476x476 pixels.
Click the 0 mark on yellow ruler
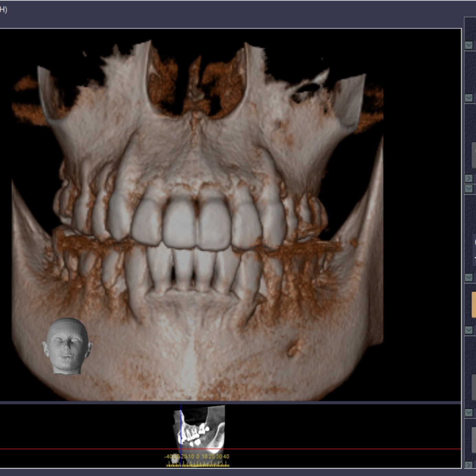point(198,457)
